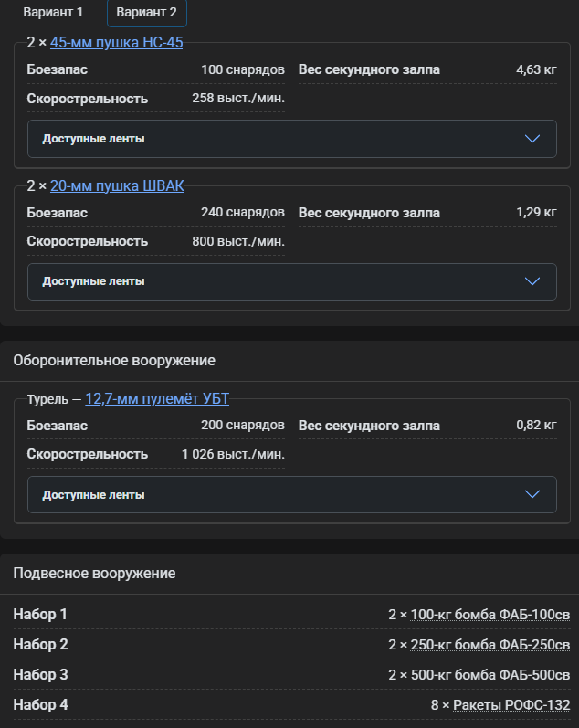
Task: Click the chevron arrow in УБТ turret belts box
Action: (x=533, y=494)
